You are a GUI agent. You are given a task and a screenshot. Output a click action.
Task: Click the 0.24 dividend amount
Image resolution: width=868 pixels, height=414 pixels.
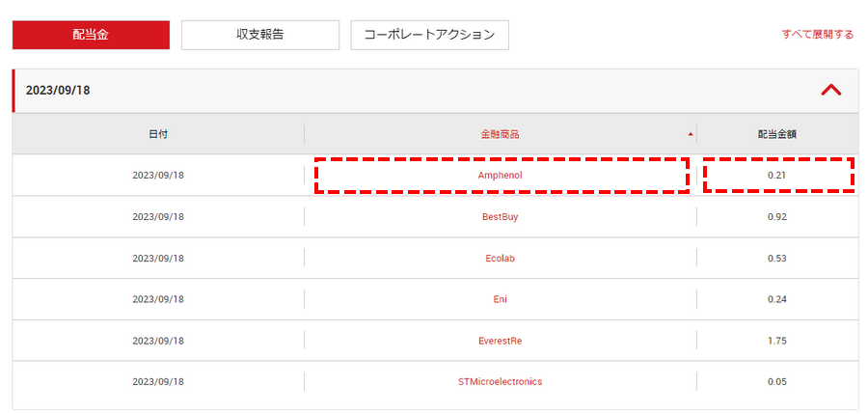click(x=777, y=299)
